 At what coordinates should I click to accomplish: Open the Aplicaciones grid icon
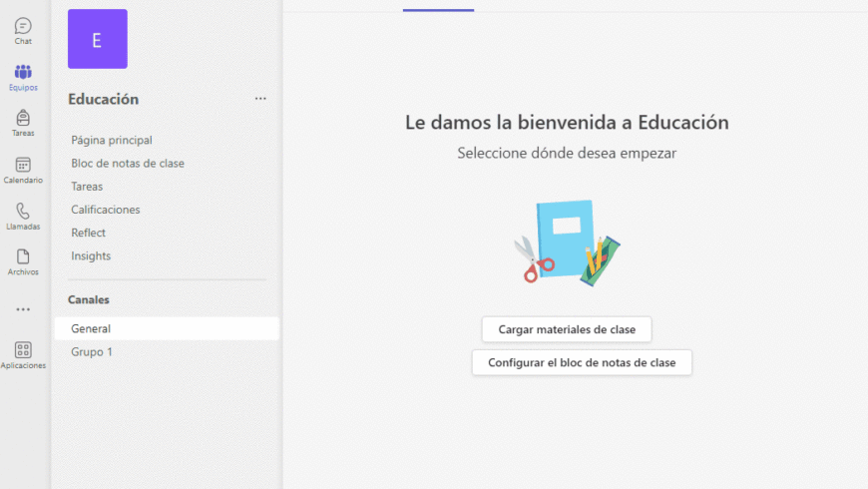click(23, 355)
